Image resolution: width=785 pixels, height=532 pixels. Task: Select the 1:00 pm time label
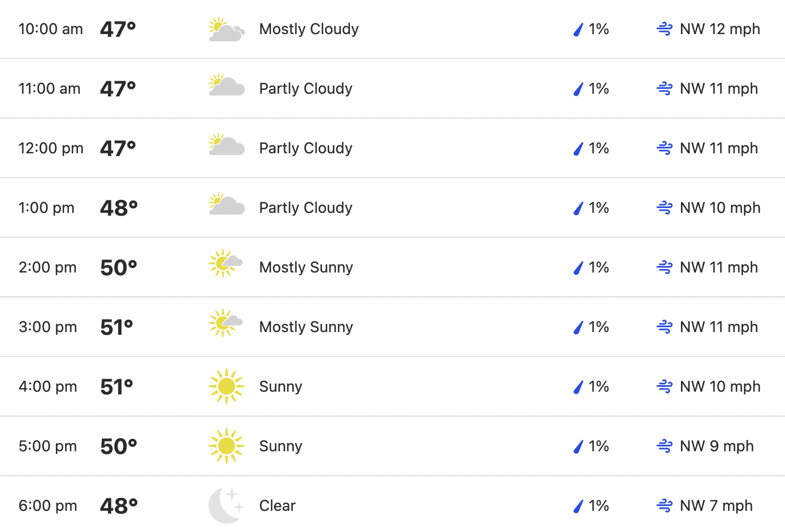tap(47, 208)
